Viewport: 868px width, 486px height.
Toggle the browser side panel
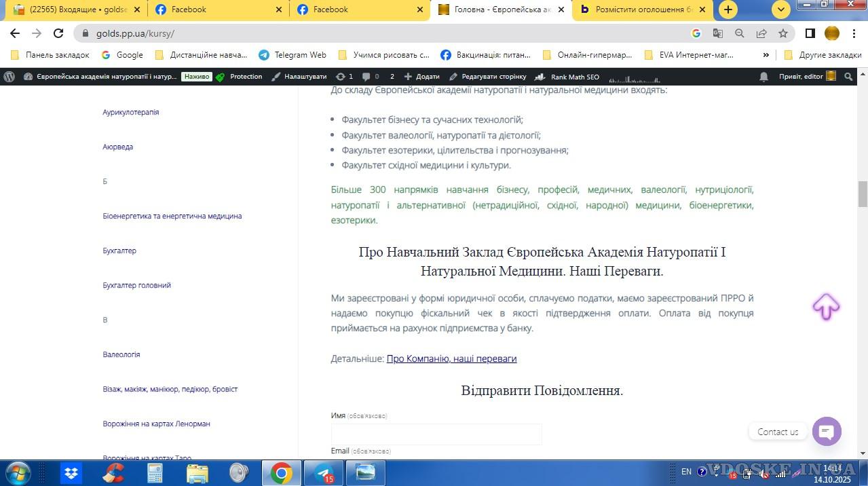pos(810,33)
